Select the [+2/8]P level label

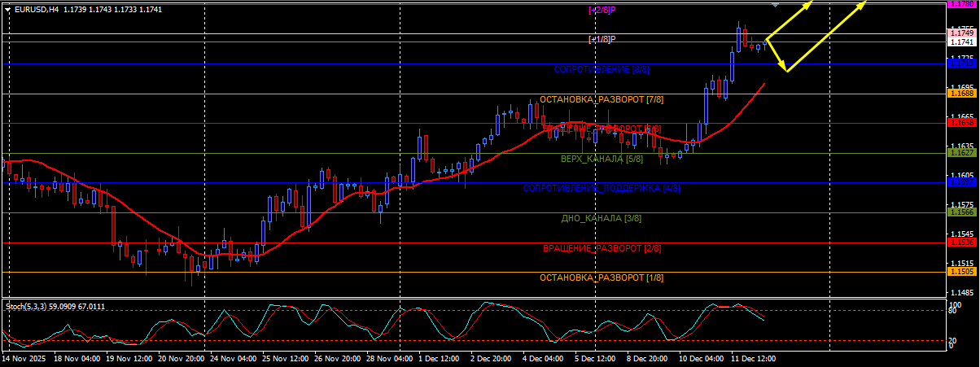point(602,10)
